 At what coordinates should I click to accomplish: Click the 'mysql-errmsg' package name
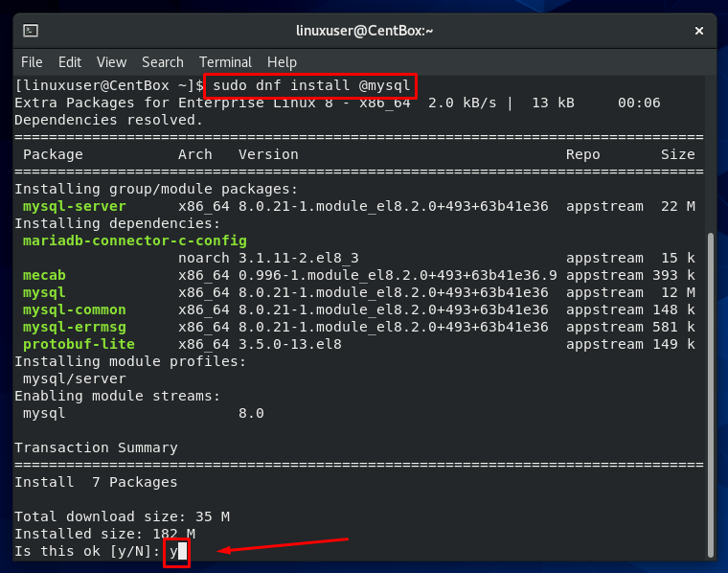[x=75, y=328]
